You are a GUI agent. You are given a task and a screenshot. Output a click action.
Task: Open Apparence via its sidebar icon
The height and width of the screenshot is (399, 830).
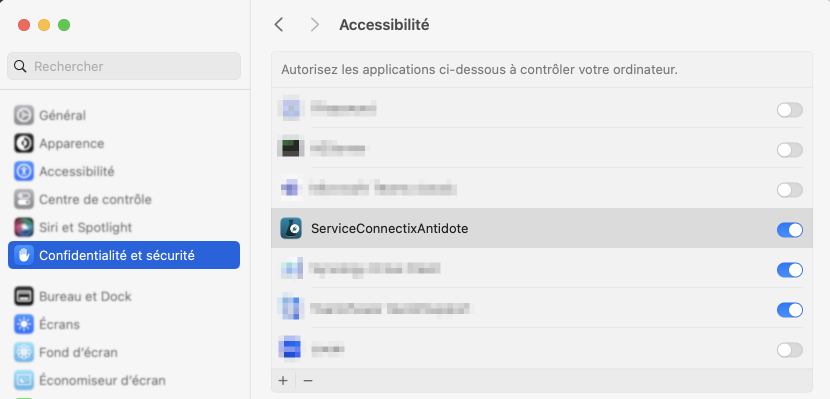coord(24,143)
